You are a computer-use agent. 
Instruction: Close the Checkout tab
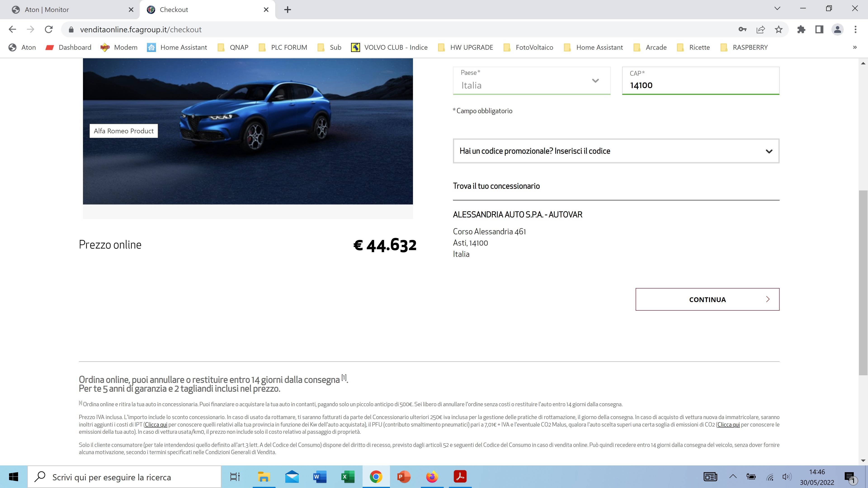click(266, 9)
